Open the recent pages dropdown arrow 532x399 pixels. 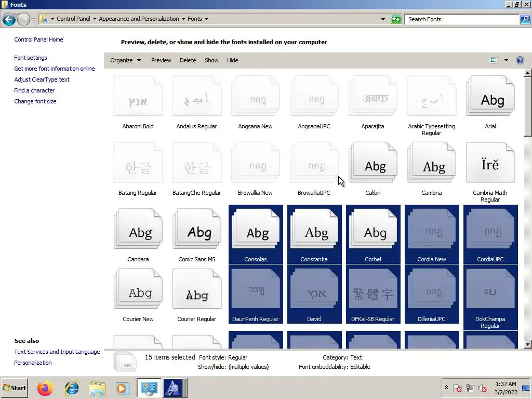(x=33, y=19)
